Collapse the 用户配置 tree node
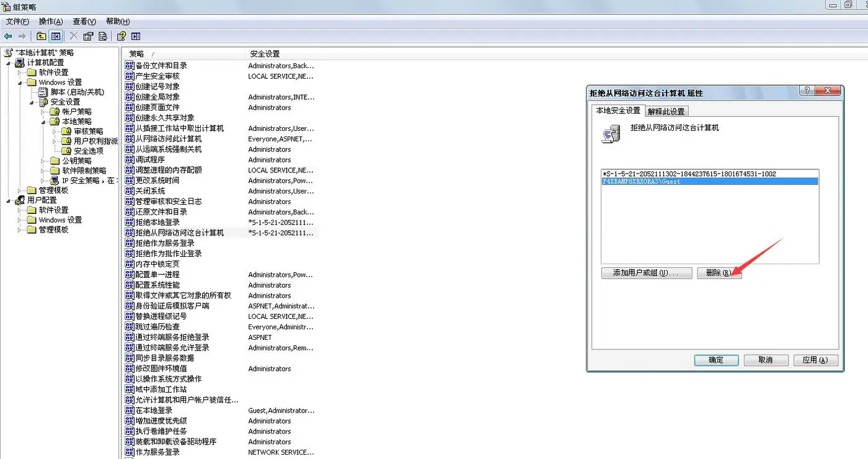 [x=9, y=200]
